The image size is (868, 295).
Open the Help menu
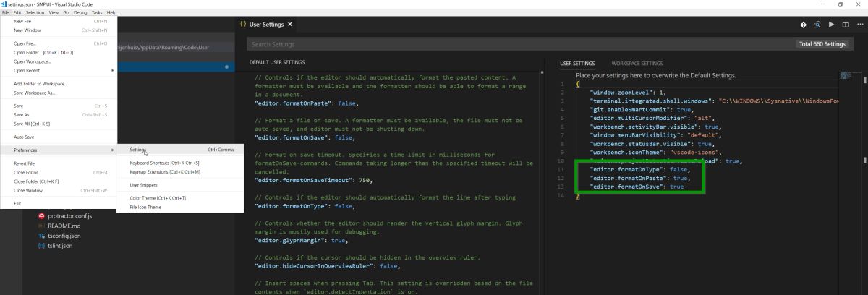[x=111, y=13]
